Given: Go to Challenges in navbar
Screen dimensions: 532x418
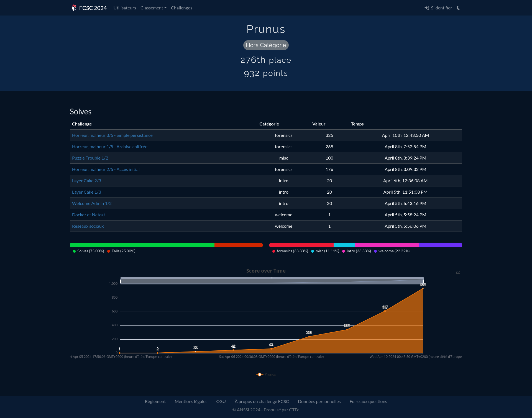Looking at the screenshot, I should pyautogui.click(x=181, y=8).
